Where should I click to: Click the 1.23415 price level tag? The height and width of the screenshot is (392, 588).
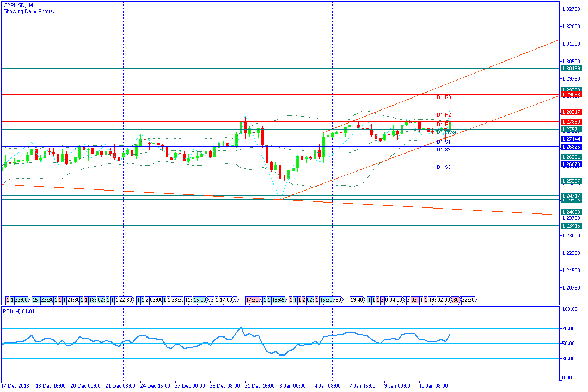click(x=571, y=226)
